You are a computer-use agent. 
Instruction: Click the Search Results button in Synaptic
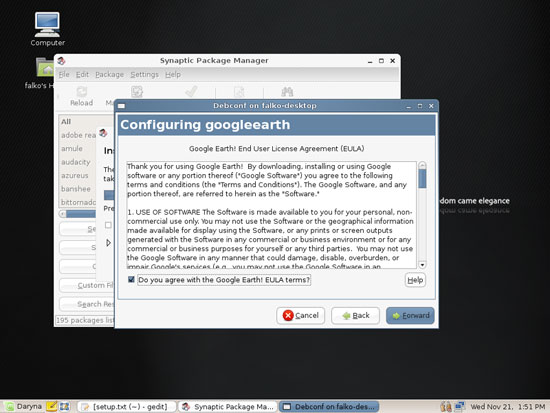click(87, 304)
